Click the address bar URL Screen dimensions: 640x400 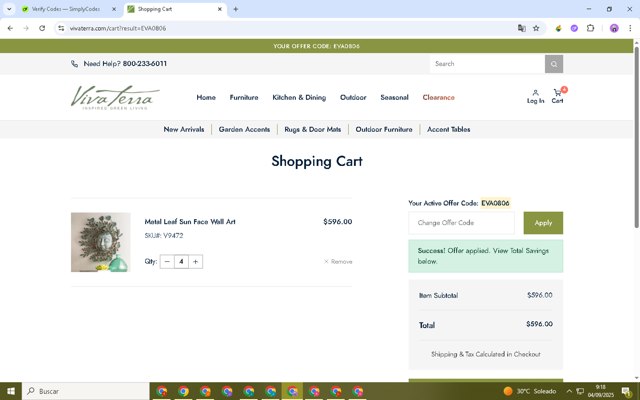(118, 28)
